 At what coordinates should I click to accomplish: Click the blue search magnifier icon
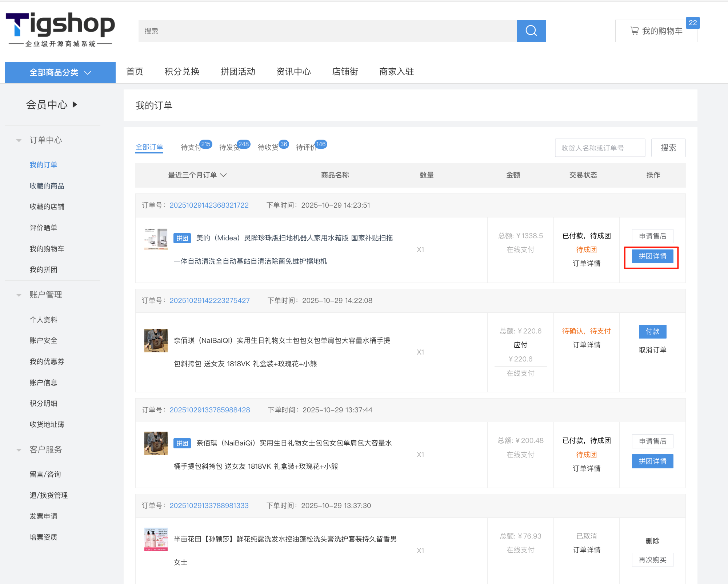click(x=531, y=31)
